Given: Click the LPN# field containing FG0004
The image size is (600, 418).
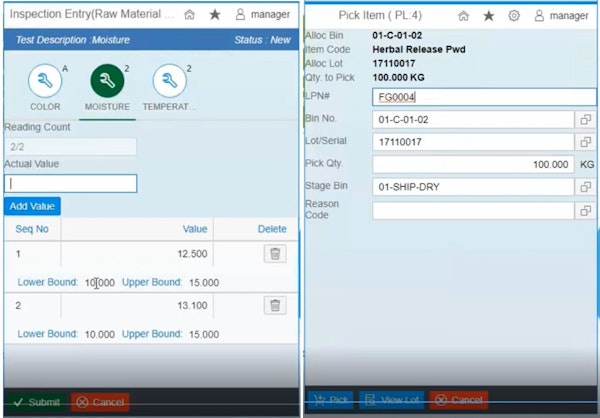Looking at the screenshot, I should 484,97.
